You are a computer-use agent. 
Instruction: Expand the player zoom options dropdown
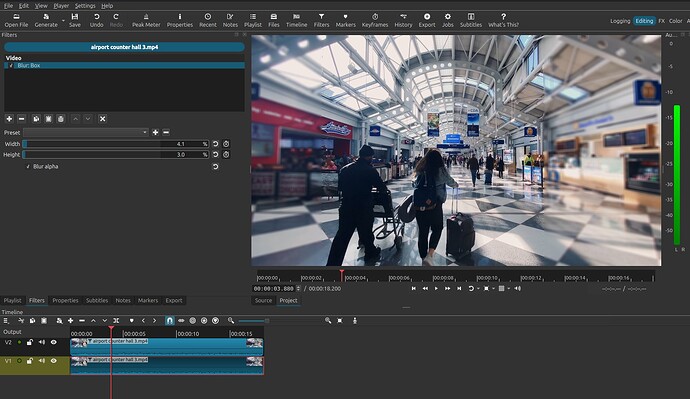(x=493, y=289)
